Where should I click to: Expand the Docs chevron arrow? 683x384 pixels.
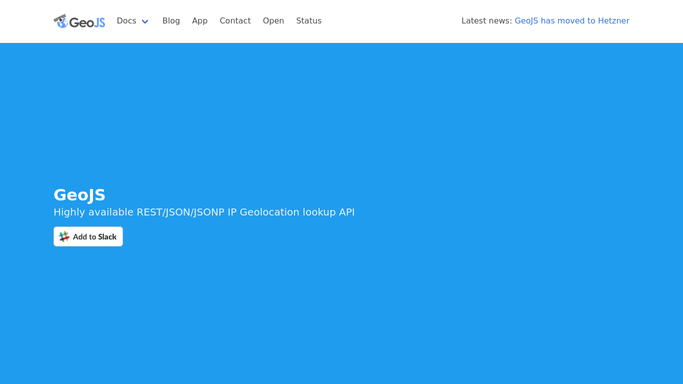tap(145, 21)
